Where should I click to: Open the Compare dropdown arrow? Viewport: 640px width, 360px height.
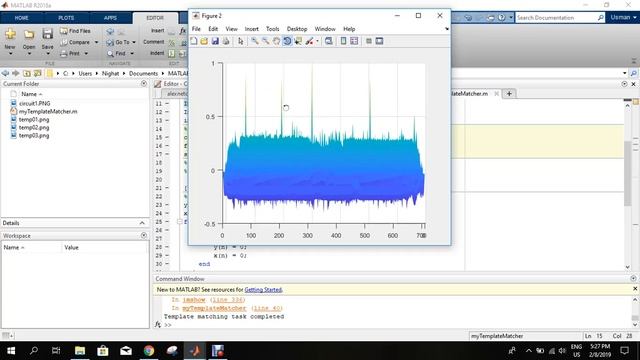(x=96, y=42)
